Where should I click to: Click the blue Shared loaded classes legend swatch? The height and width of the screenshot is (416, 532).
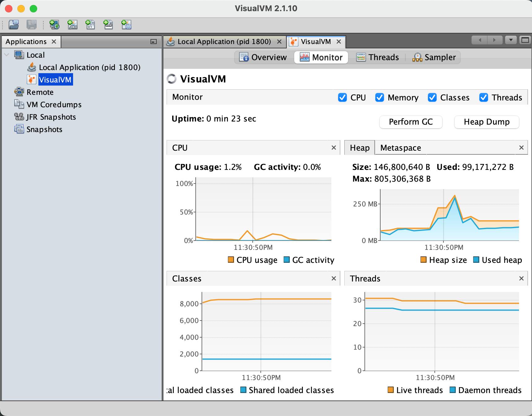point(243,390)
